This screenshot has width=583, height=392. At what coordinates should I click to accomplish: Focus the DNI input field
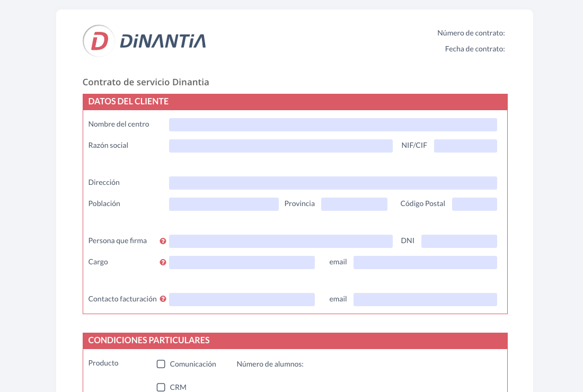point(459,241)
